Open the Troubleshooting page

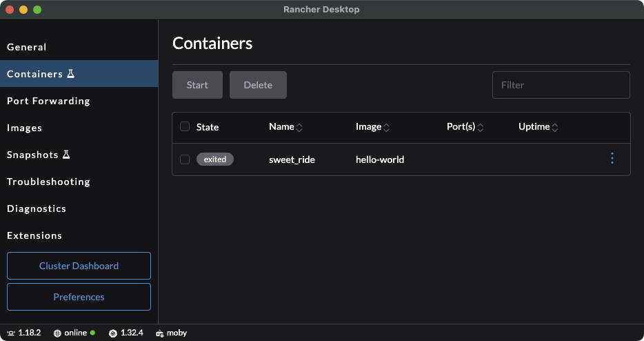point(79,182)
